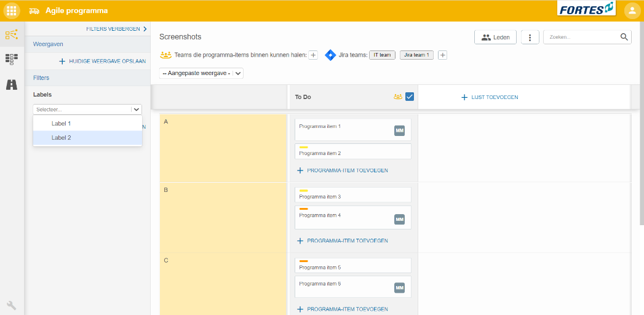Add a team that can pull program items
This screenshot has width=644, height=315.
[x=313, y=55]
